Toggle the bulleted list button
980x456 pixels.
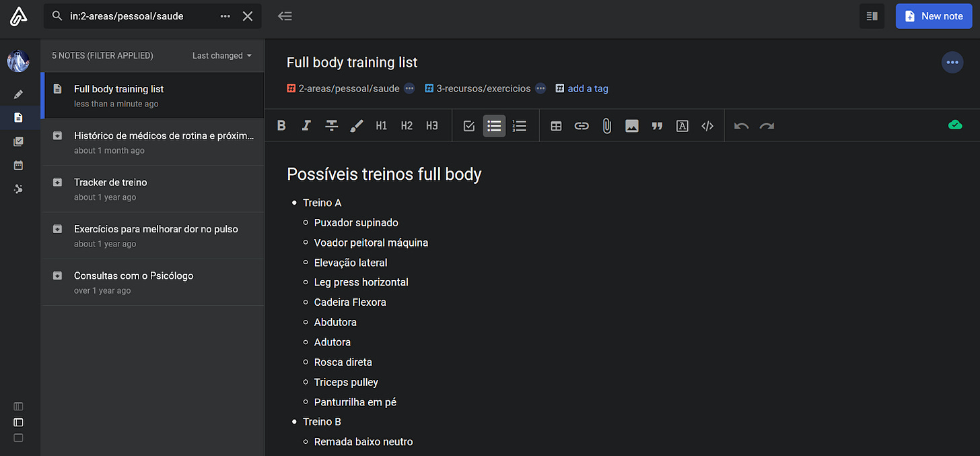[494, 125]
